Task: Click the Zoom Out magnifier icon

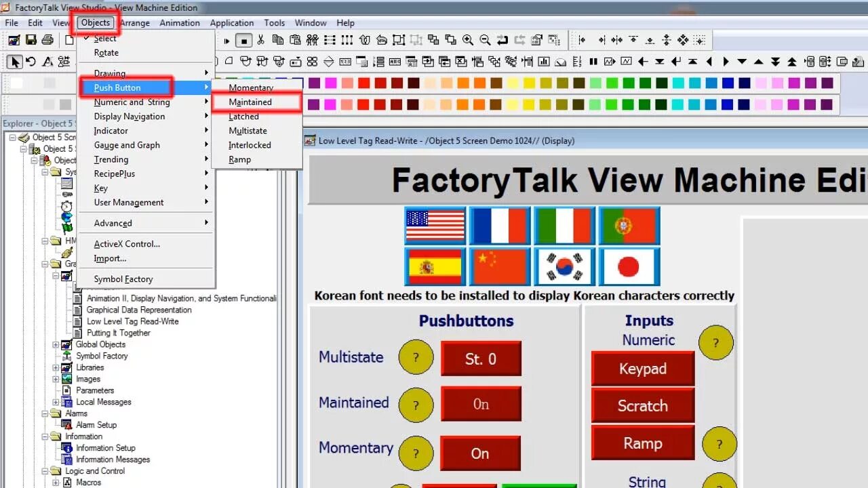Action: point(485,40)
